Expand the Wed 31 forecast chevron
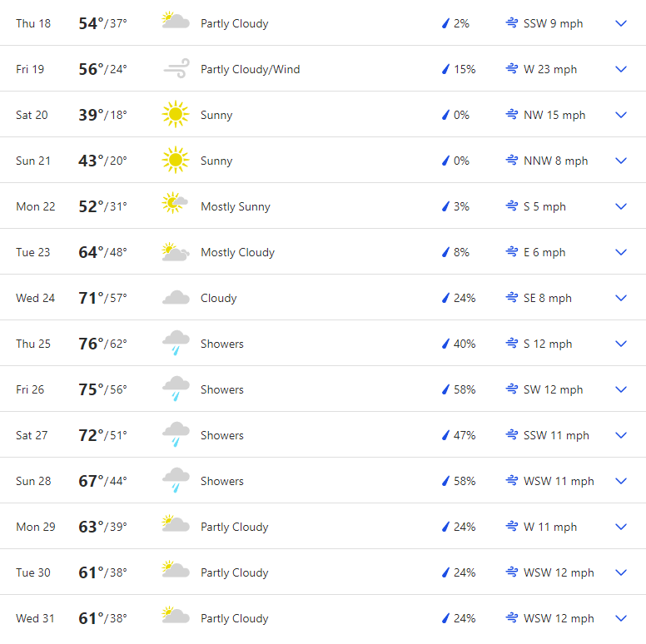 [621, 618]
